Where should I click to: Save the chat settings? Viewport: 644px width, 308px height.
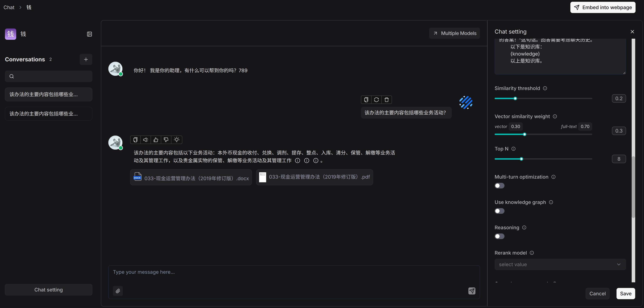pos(626,294)
